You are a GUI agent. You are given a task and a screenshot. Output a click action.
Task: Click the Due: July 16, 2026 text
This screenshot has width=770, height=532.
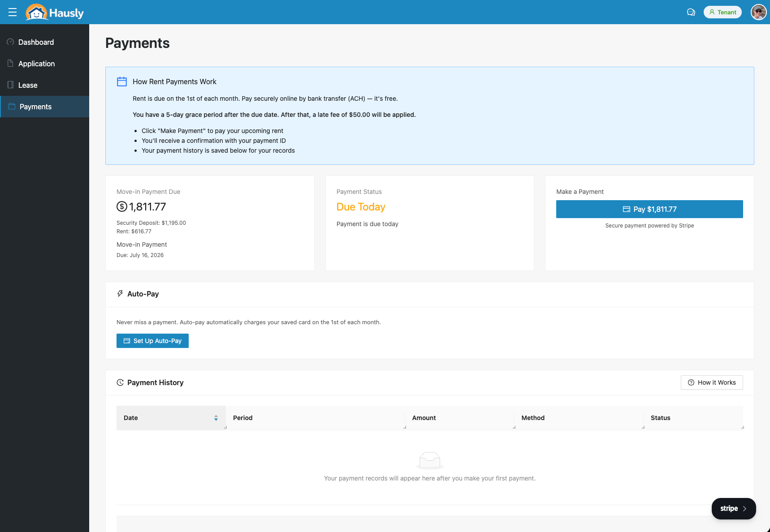tap(140, 255)
